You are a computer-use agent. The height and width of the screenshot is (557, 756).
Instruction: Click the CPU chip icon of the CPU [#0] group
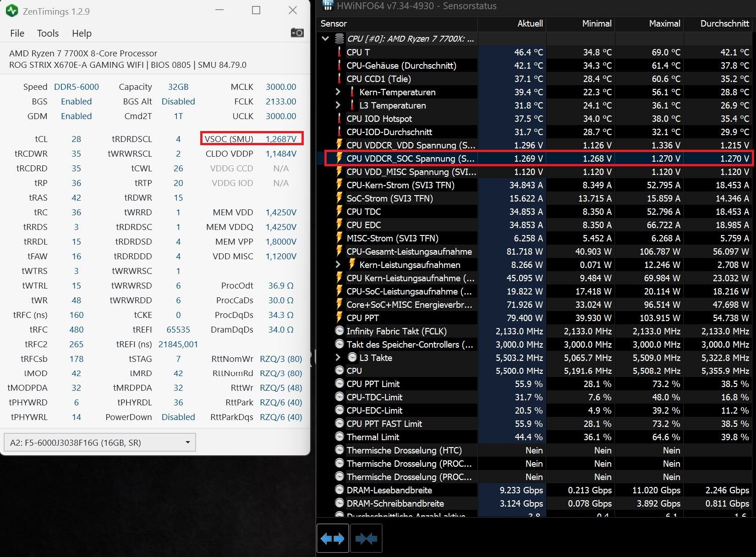pos(340,39)
